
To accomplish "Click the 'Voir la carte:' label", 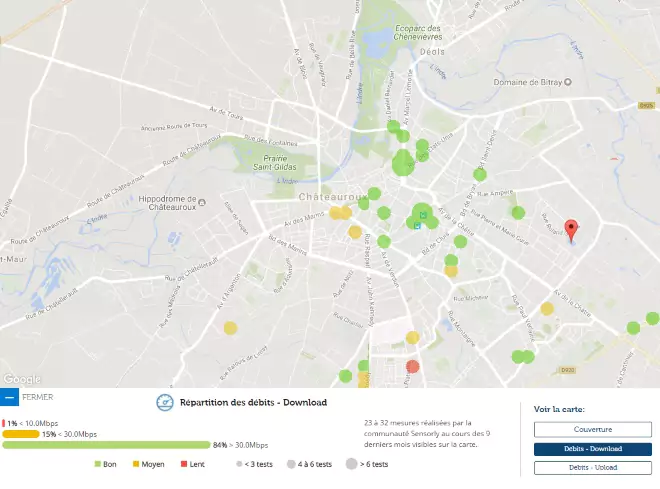I will [x=559, y=409].
